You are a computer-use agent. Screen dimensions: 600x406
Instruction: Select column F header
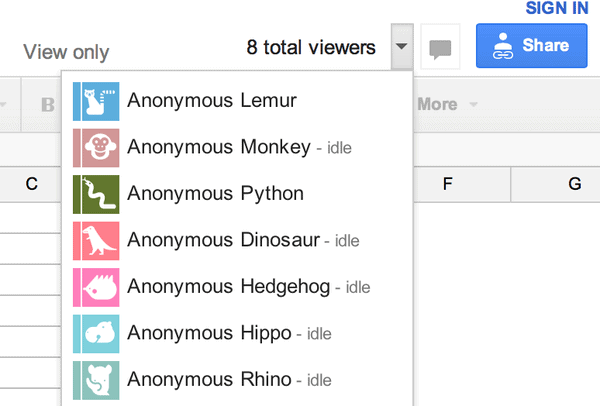coord(447,184)
